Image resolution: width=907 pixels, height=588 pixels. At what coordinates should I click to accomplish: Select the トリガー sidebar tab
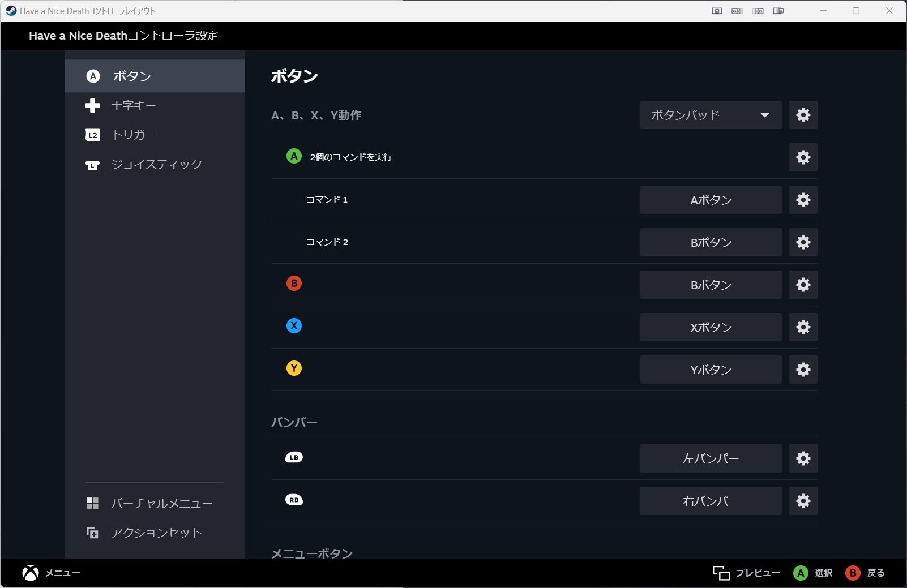coord(155,135)
